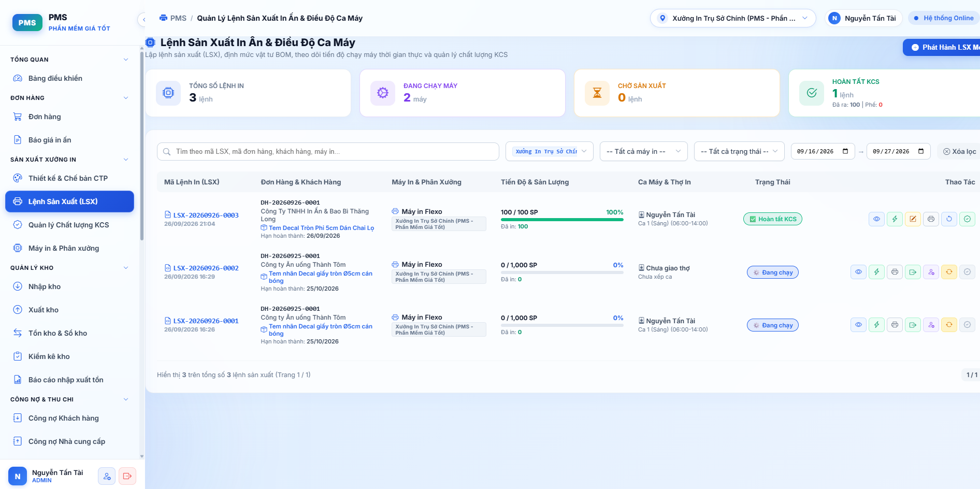View details of order LSX-20260926-0001

pos(858,325)
